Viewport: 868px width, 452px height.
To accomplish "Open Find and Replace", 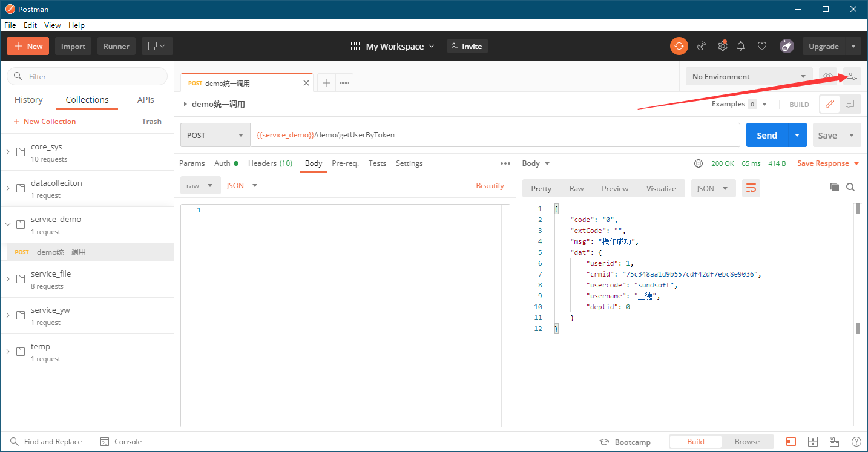I will coord(46,442).
